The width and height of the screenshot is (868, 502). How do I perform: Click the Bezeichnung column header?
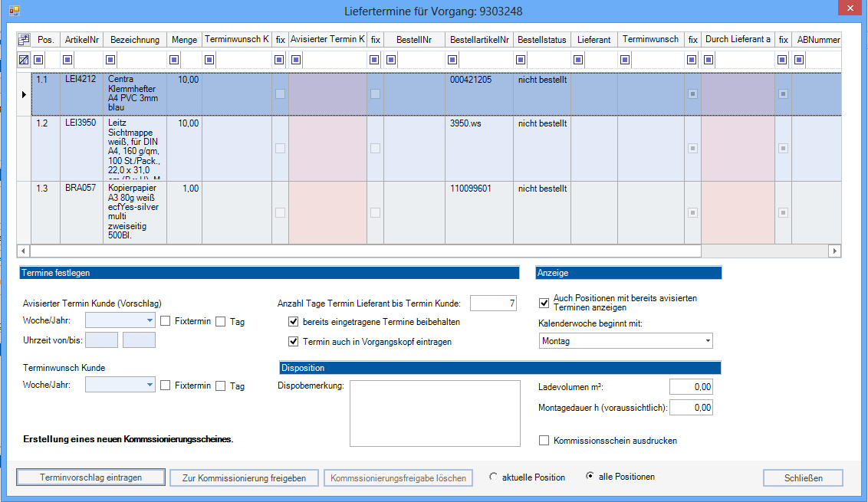[x=135, y=40]
